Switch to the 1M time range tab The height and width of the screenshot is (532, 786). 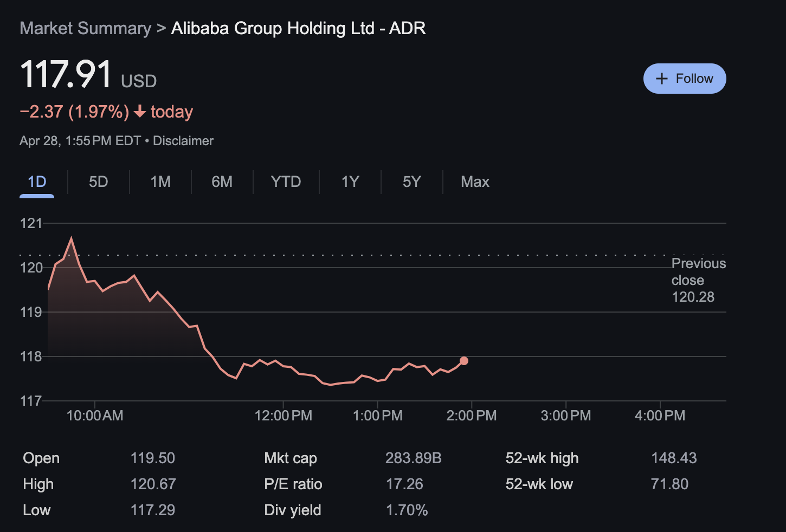160,181
